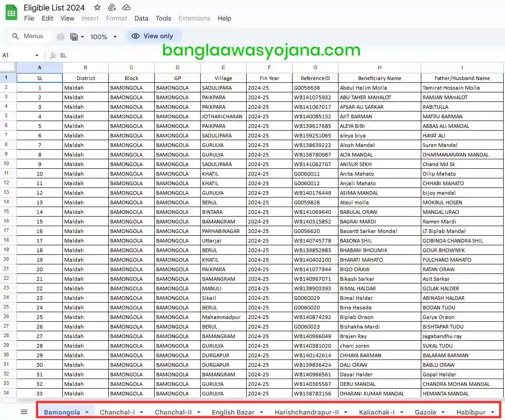This screenshot has height=420, width=505.
Task: Open the Data menu
Action: tap(141, 18)
